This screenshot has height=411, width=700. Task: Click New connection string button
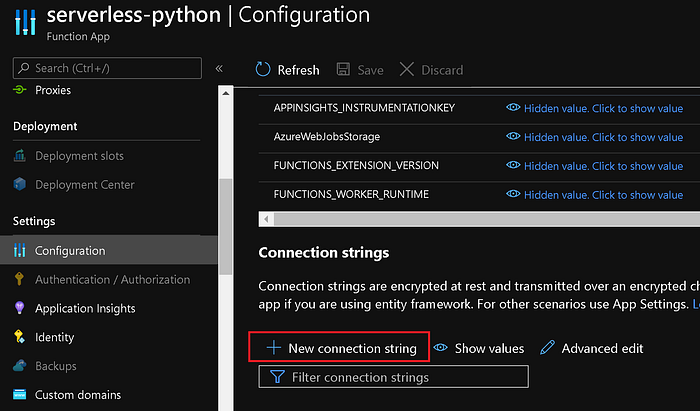pos(339,347)
